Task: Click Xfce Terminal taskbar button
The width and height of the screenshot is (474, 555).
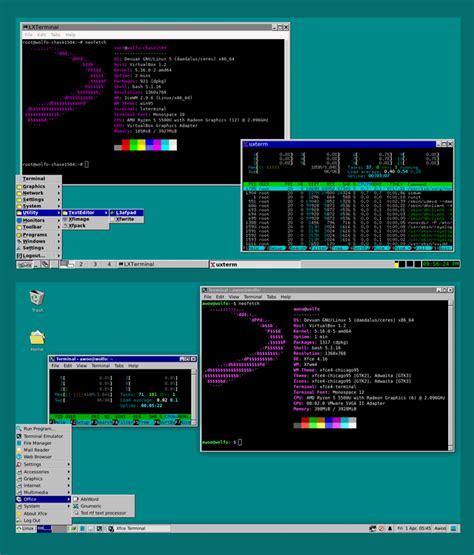Action: click(x=138, y=528)
